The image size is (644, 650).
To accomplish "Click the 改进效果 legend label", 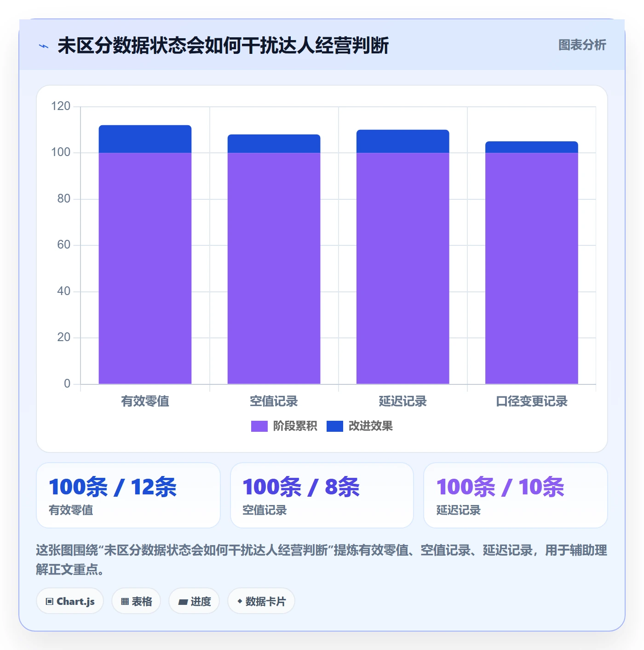I will [370, 426].
